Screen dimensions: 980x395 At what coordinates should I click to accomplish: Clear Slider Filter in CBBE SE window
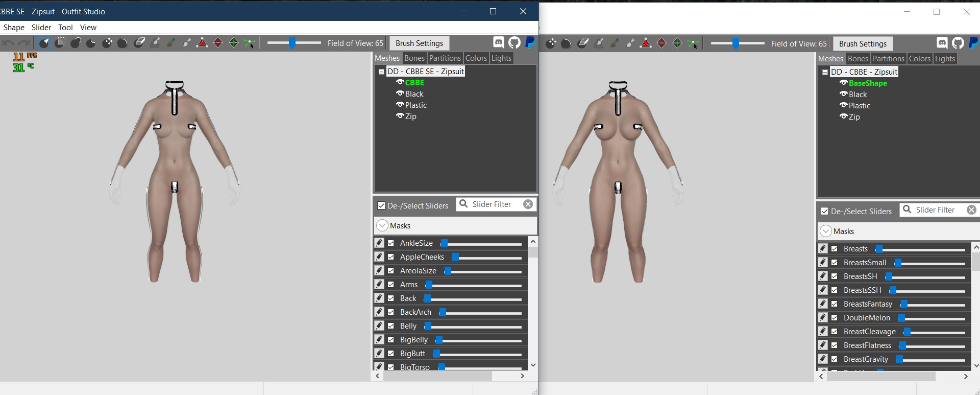coord(528,204)
